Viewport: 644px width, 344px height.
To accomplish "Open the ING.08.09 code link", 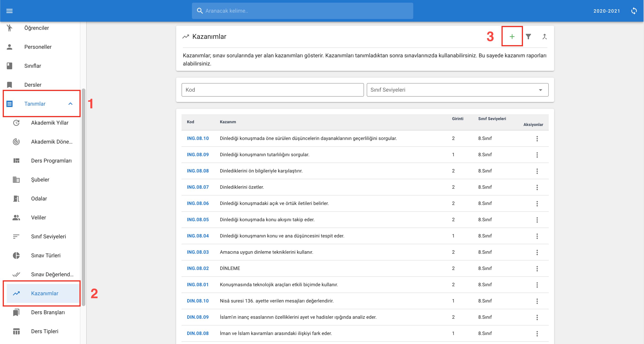I will (x=198, y=155).
